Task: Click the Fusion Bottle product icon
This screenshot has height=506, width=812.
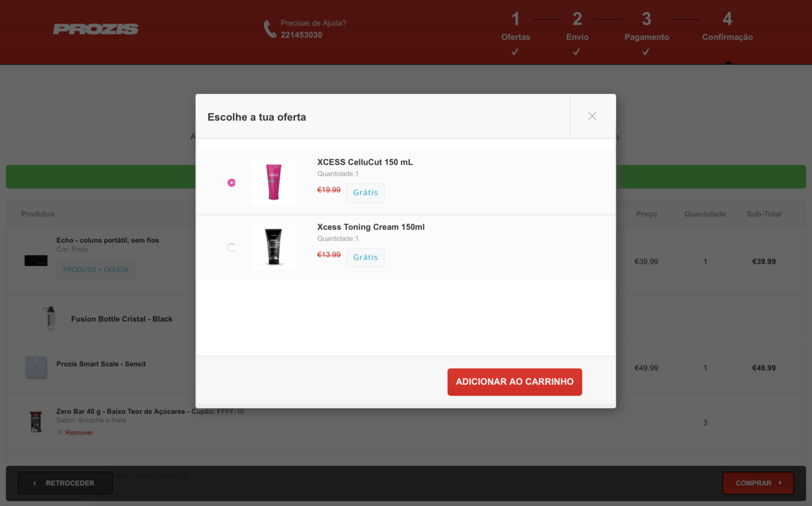Action: [49, 319]
